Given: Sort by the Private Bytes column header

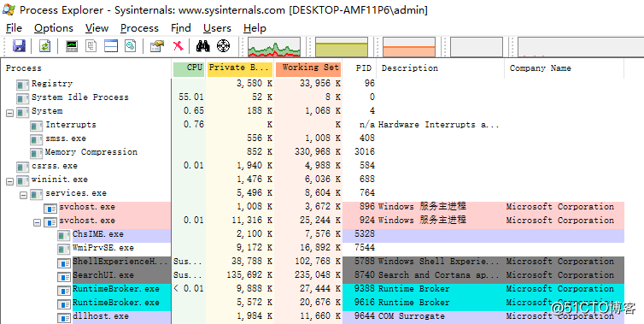Looking at the screenshot, I should tap(240, 68).
